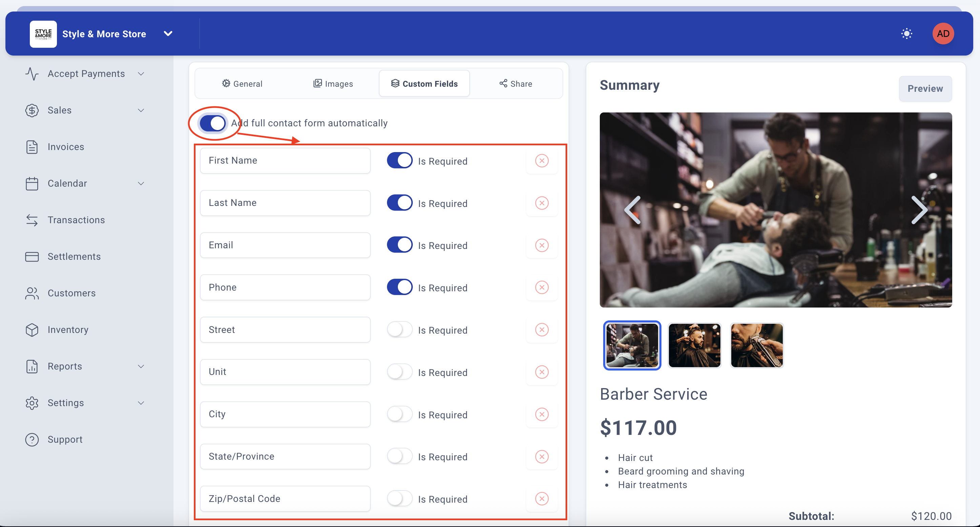Open Invoices from the sidebar

pyautogui.click(x=65, y=147)
